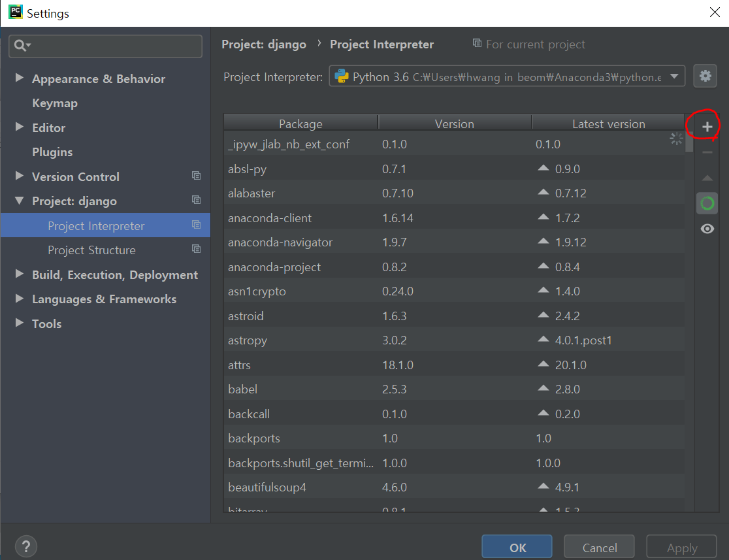The height and width of the screenshot is (560, 729).
Task: Expand Build, Execution, Deployment section
Action: coord(19,274)
